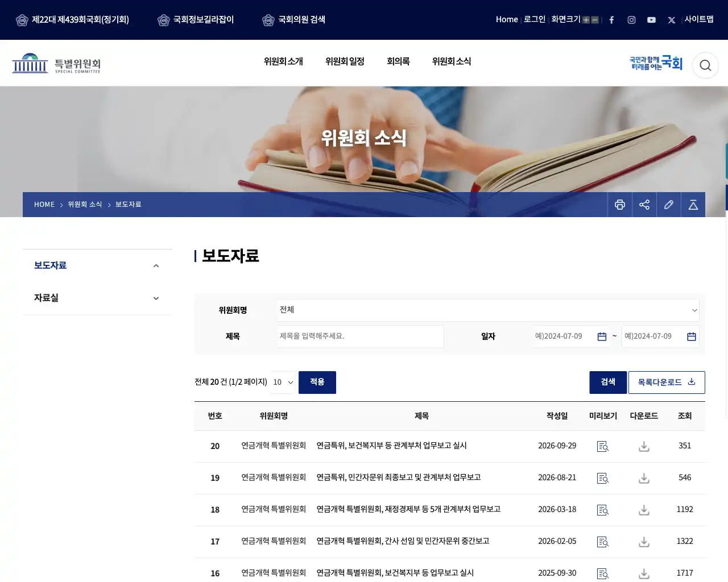Open end date calendar picker icon
Image resolution: width=728 pixels, height=582 pixels.
click(x=692, y=336)
